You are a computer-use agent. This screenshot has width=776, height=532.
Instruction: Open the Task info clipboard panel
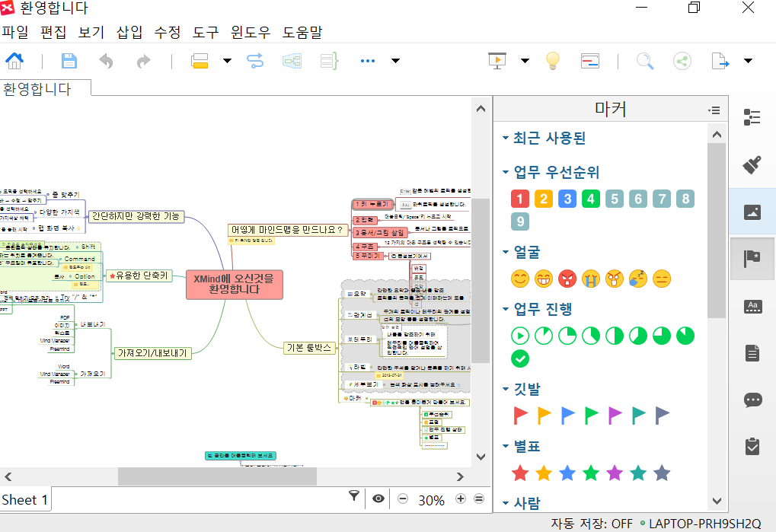(x=752, y=447)
